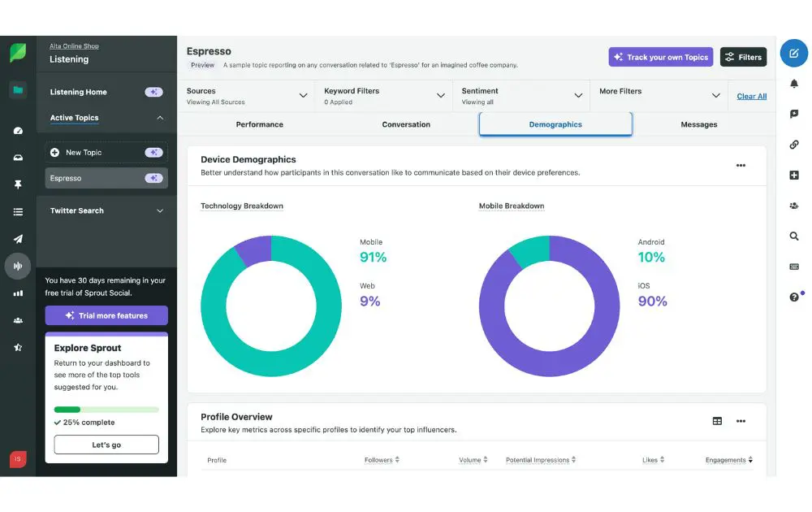
Task: Click the Mobile Breakdown heading
Action: click(x=511, y=206)
